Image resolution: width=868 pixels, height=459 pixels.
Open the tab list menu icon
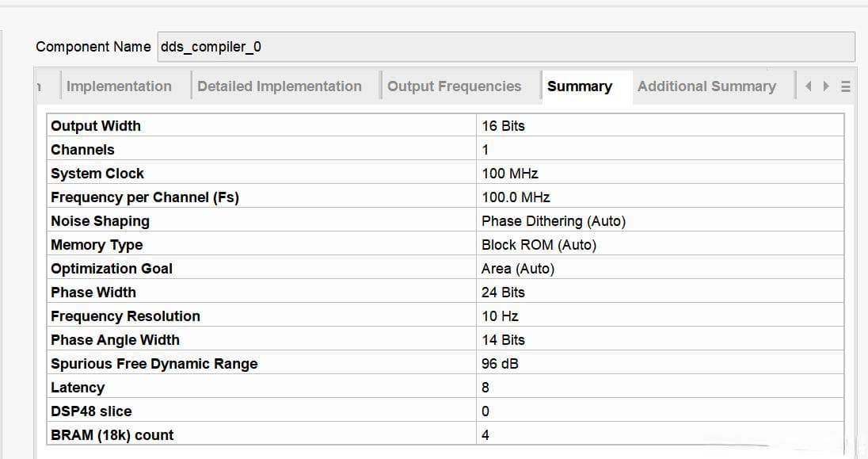click(x=845, y=86)
